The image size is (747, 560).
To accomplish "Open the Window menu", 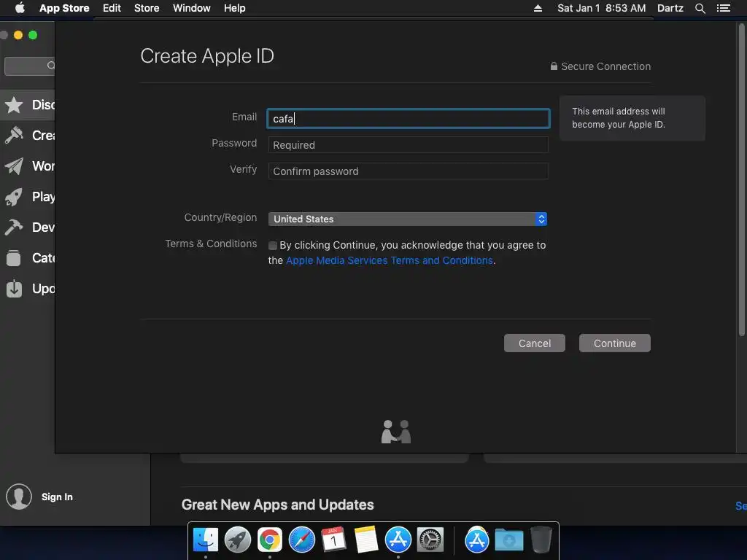I will coord(192,8).
